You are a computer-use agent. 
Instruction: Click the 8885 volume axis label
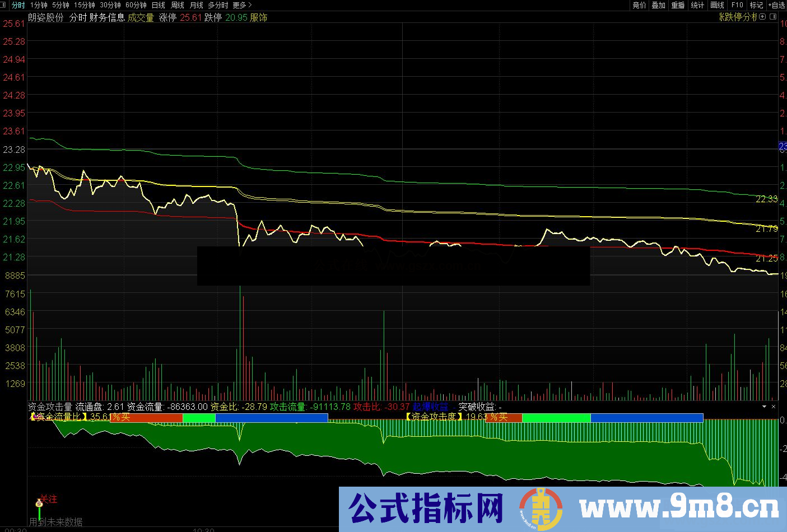[x=15, y=276]
